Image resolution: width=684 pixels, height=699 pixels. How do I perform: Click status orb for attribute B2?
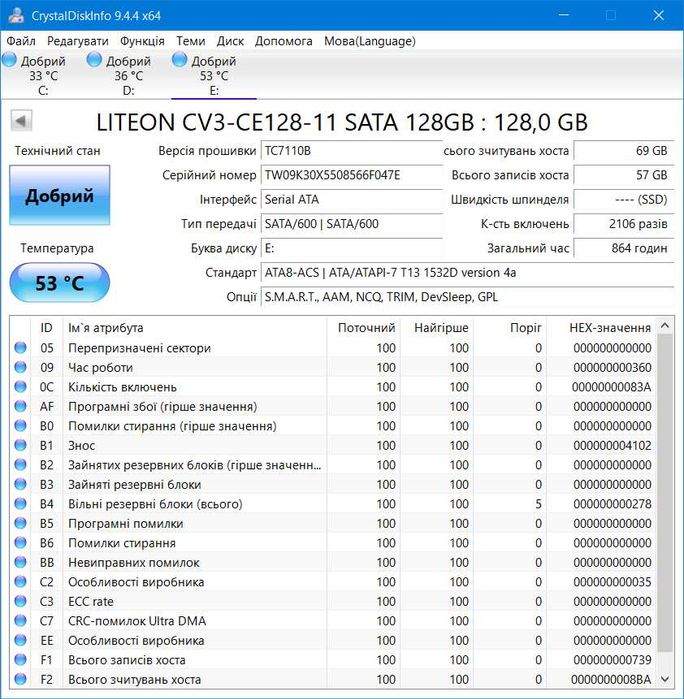pyautogui.click(x=21, y=465)
